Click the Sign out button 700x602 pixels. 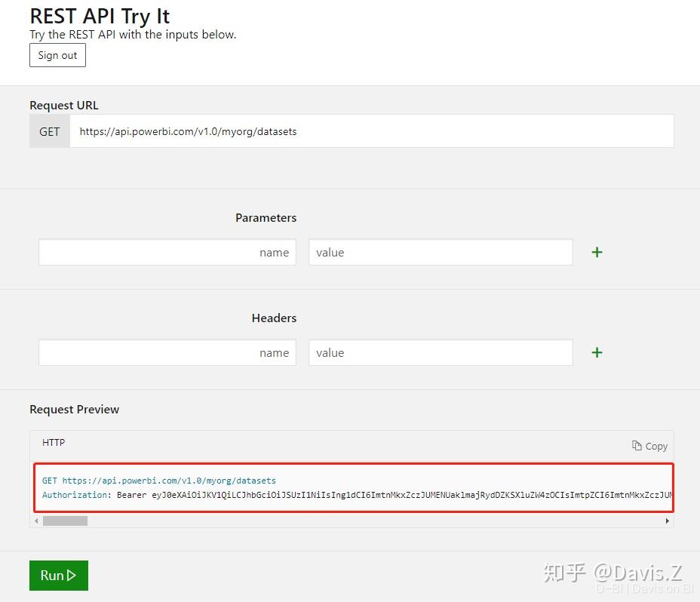tap(57, 54)
